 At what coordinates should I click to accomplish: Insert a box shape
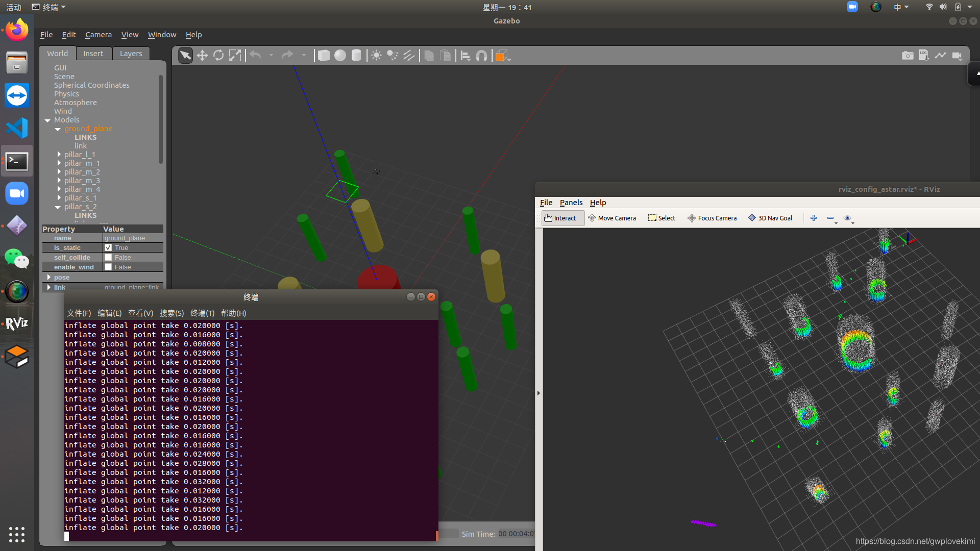324,56
